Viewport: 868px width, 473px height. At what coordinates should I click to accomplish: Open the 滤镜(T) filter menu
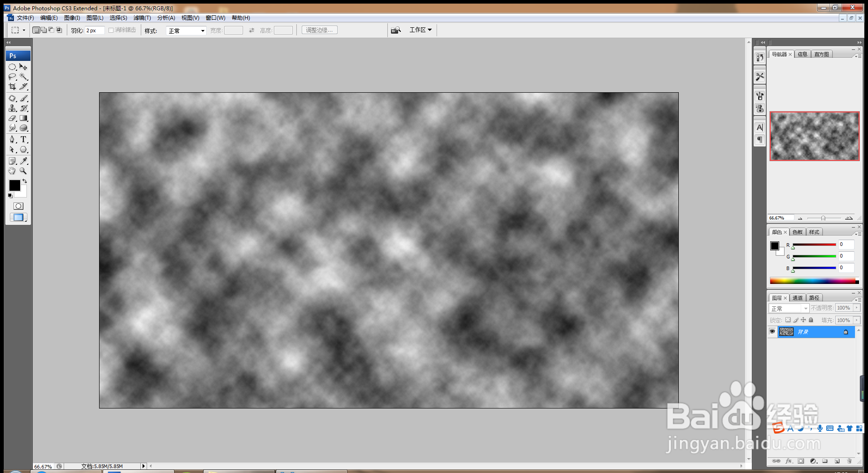pos(142,18)
